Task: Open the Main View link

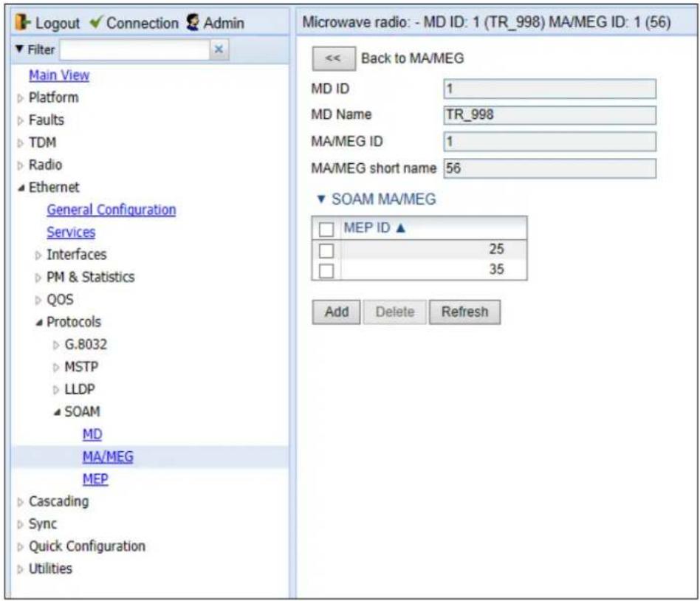Action: pyautogui.click(x=59, y=75)
